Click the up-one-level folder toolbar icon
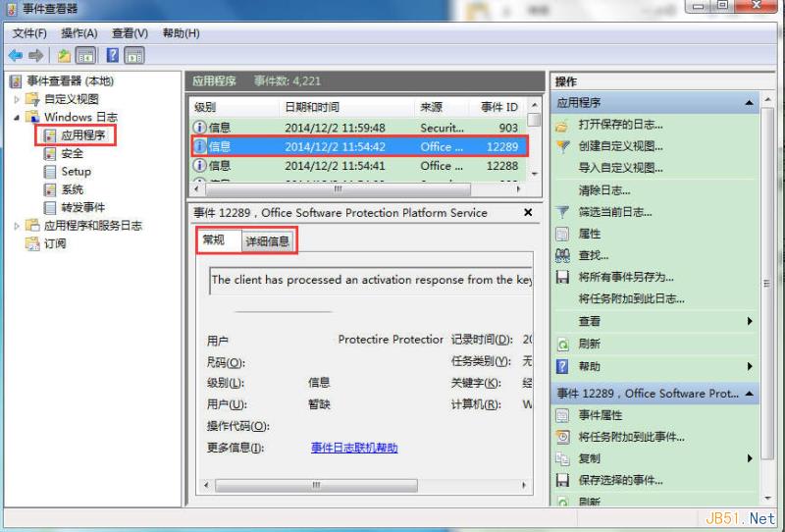This screenshot has height=532, width=785. pos(64,55)
